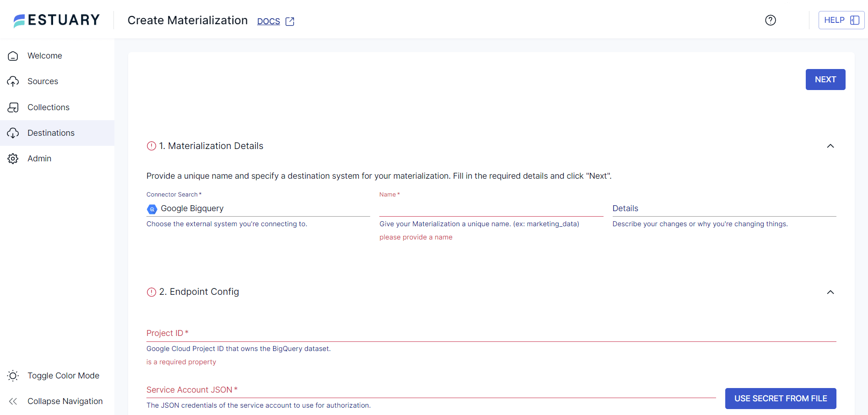The width and height of the screenshot is (868, 415).
Task: Click the 'Create Materialization' page title
Action: pos(188,20)
